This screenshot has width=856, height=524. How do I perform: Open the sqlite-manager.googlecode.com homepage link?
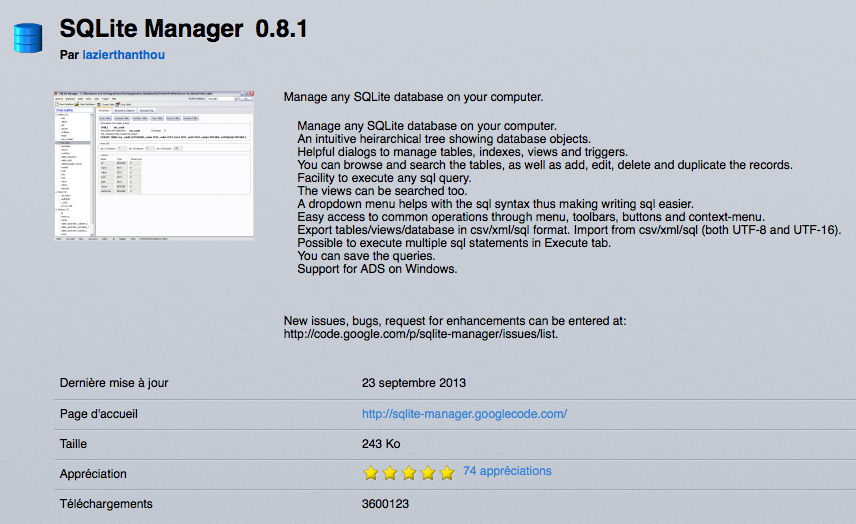point(464,413)
